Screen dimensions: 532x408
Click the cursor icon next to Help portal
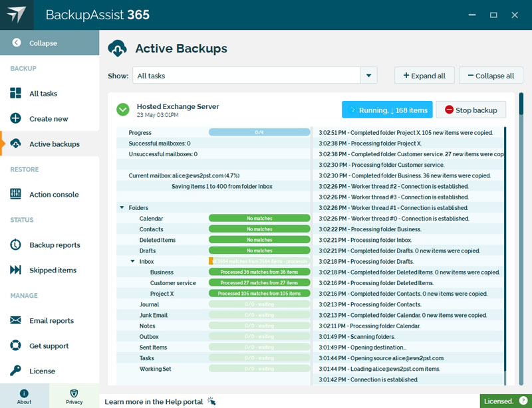coord(211,401)
